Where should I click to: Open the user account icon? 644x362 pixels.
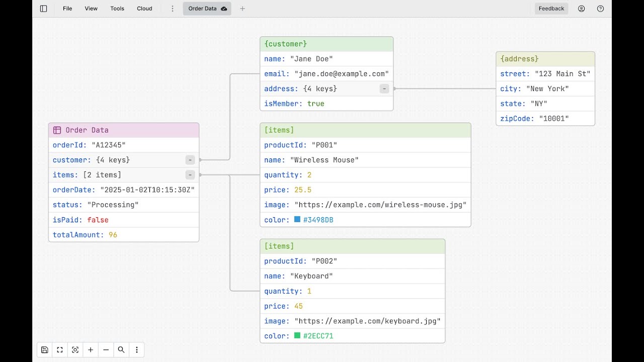click(x=582, y=9)
